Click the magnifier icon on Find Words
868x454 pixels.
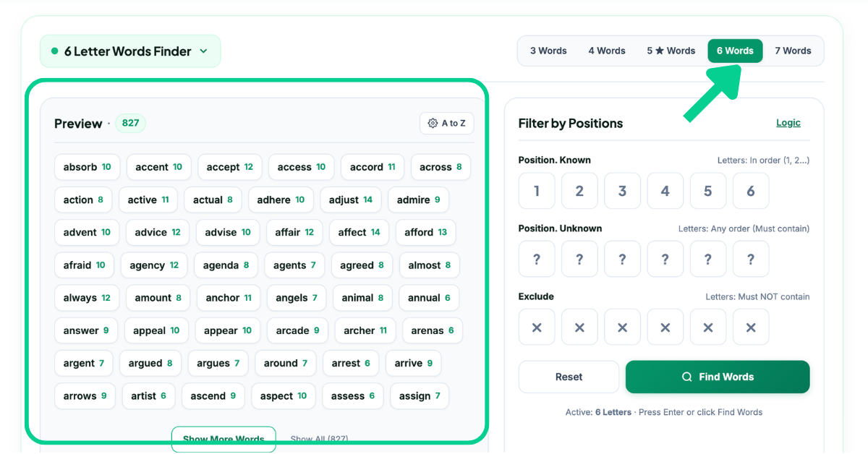[687, 377]
